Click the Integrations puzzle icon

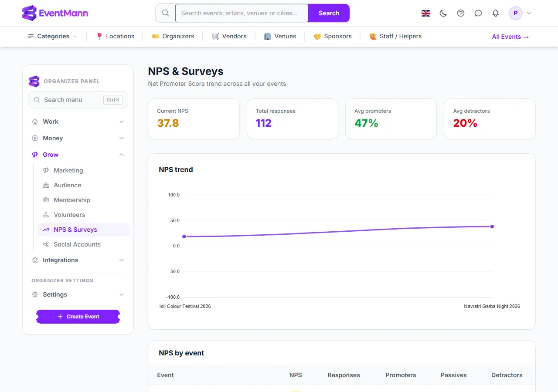(x=35, y=260)
